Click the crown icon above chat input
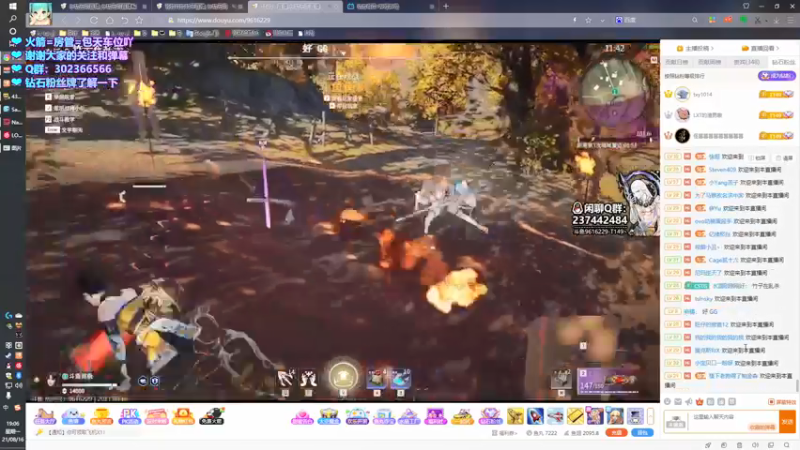 pyautogui.click(x=699, y=402)
